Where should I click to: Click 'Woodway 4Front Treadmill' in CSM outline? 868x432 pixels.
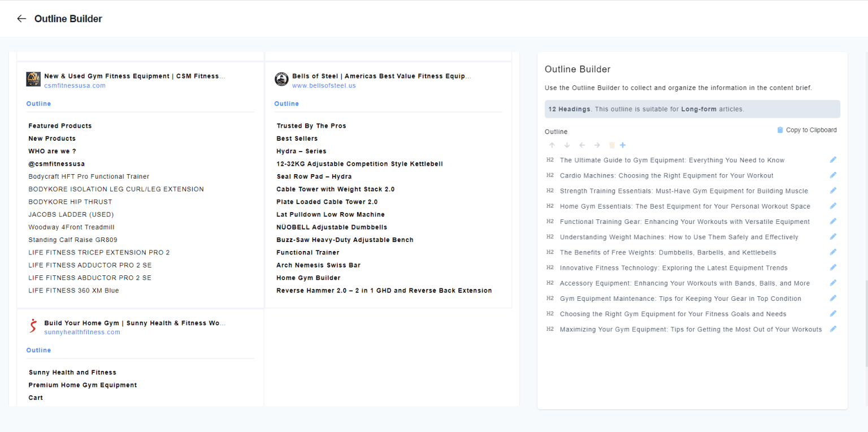71,227
